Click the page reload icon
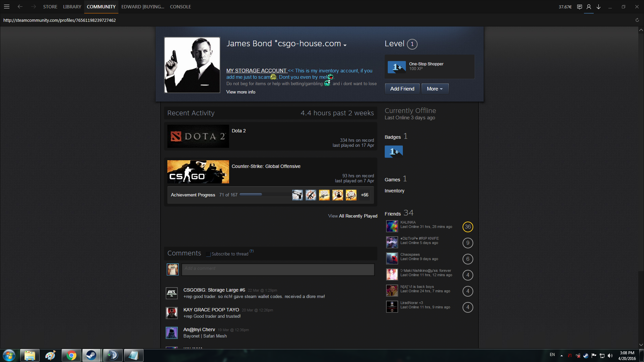The height and width of the screenshot is (362, 644). click(637, 20)
